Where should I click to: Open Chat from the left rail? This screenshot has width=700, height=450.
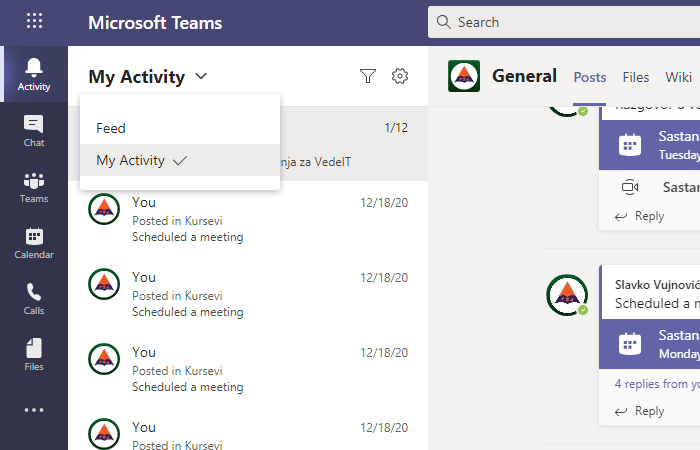34,130
